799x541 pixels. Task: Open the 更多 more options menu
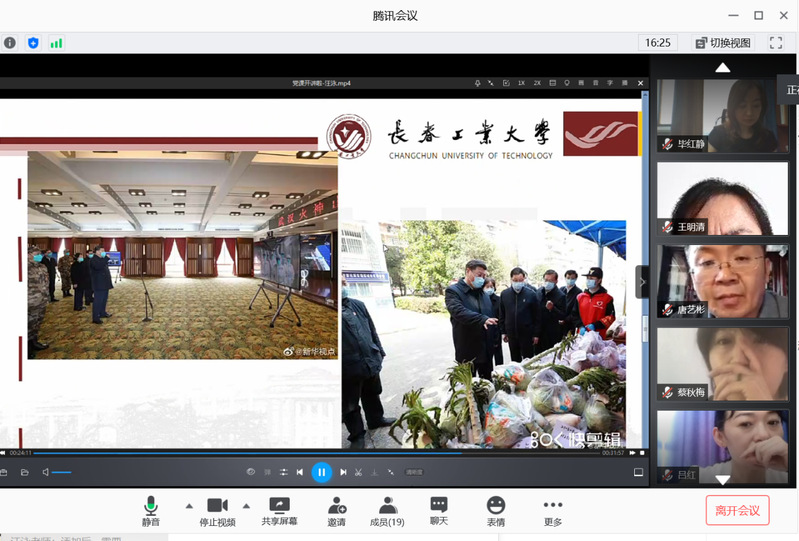553,511
